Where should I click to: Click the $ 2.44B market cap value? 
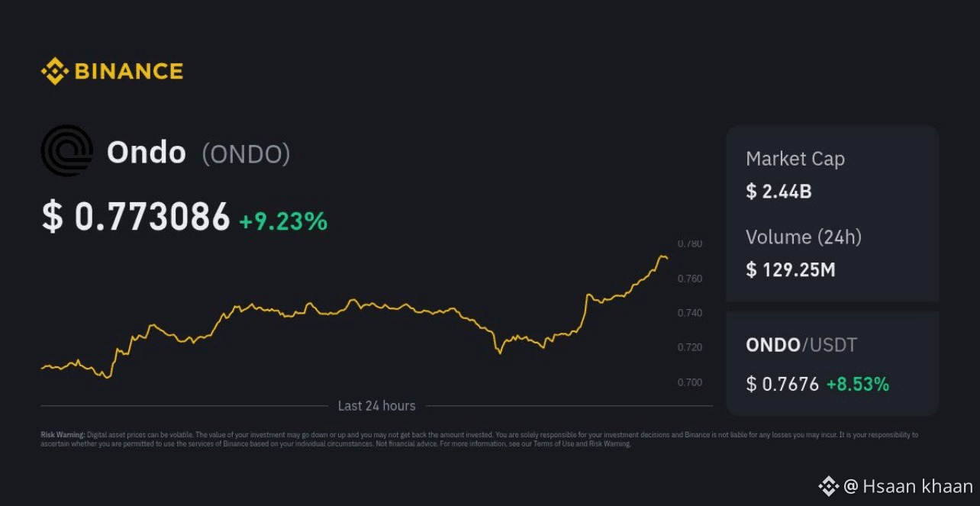click(x=779, y=191)
